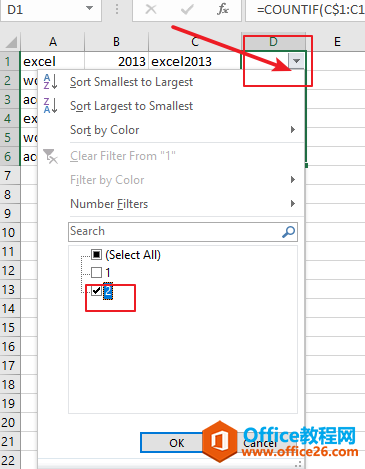Toggle the (Select All) checkbox

click(96, 255)
